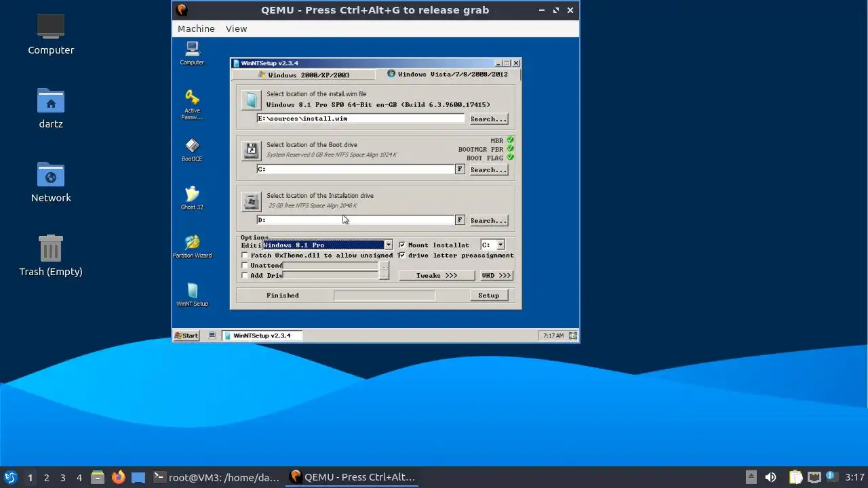Click the setup progress bar
868x488 pixels.
pyautogui.click(x=384, y=296)
